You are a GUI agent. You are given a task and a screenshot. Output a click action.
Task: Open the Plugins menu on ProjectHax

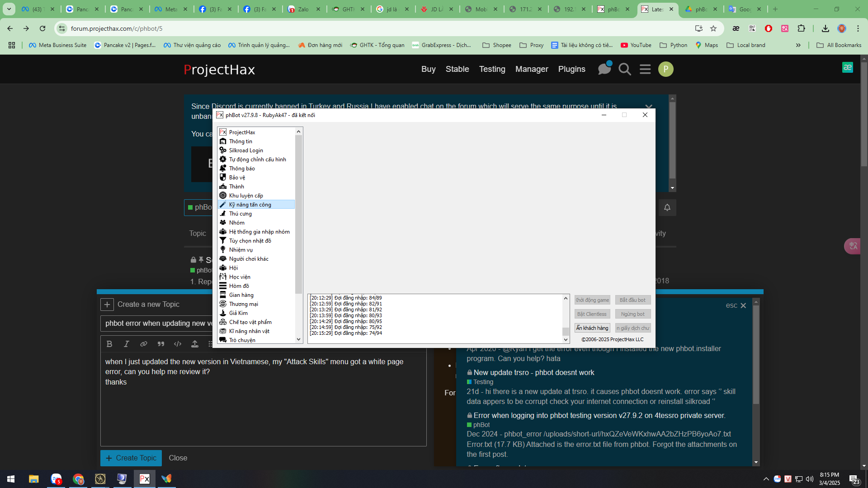[x=571, y=69]
